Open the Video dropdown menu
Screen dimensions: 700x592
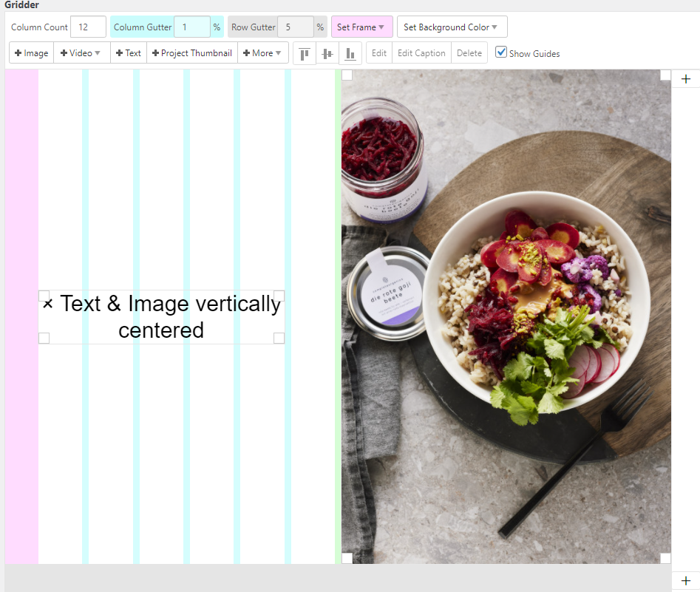81,53
